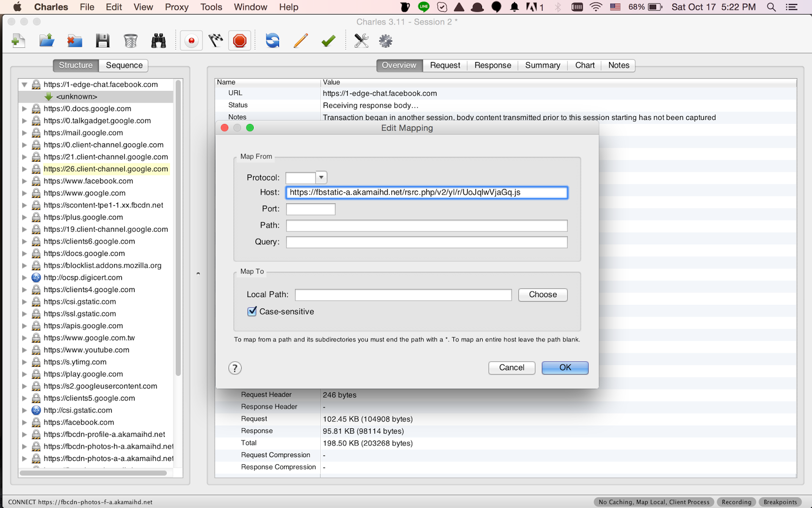Click the globe icon next to http://csi.gstatic.com
The image size is (812, 508).
[36, 410]
